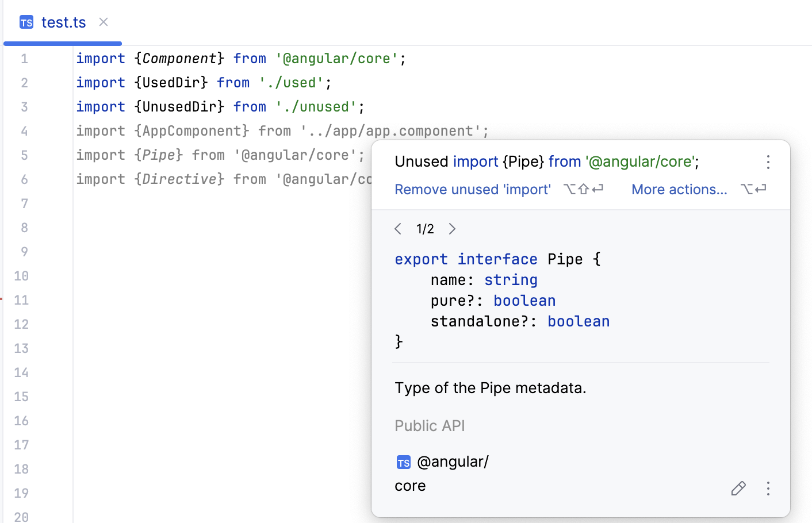Click 'Type of the Pipe metadata.' description text
This screenshot has width=812, height=523.
click(x=491, y=388)
